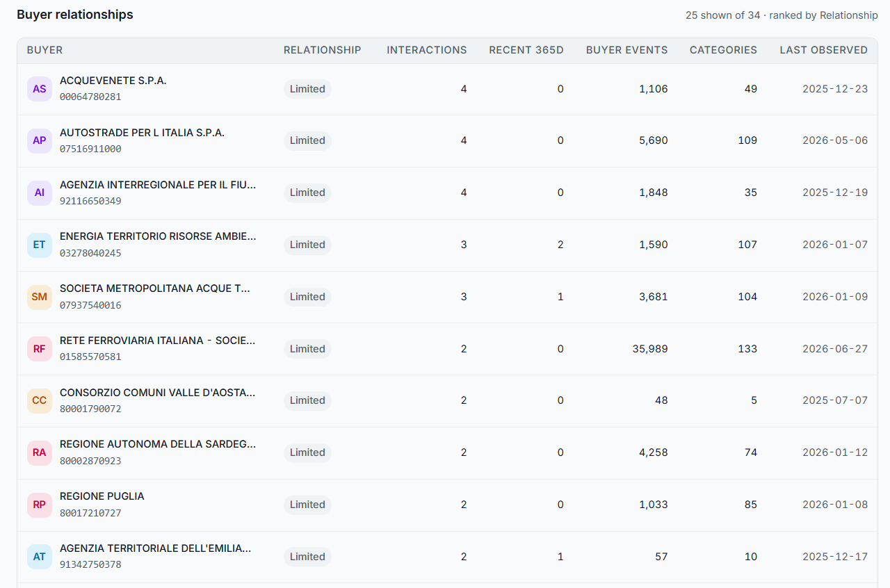This screenshot has width=890, height=588.
Task: Click the Limited badge for AUTOSTRADE PER L ITALIA
Action: 307,140
